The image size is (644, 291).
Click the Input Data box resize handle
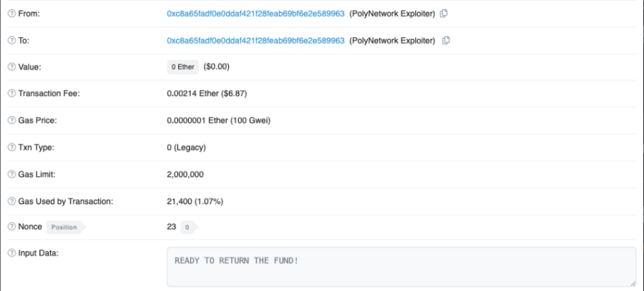(632, 283)
